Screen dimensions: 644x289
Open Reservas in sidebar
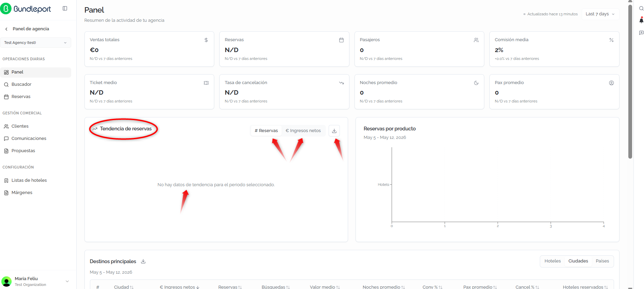click(36, 97)
